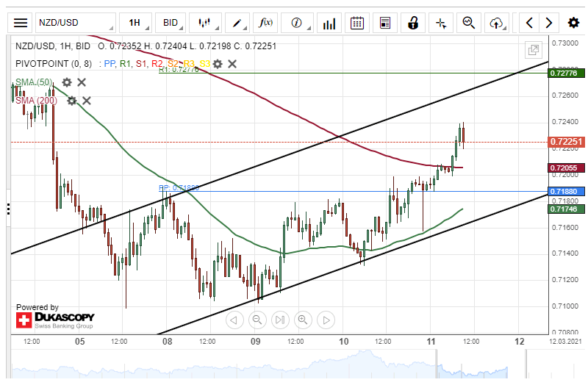This screenshot has width=588, height=385.
Task: Remove the PIVOTPOINT indicator with X
Action: click(232, 64)
